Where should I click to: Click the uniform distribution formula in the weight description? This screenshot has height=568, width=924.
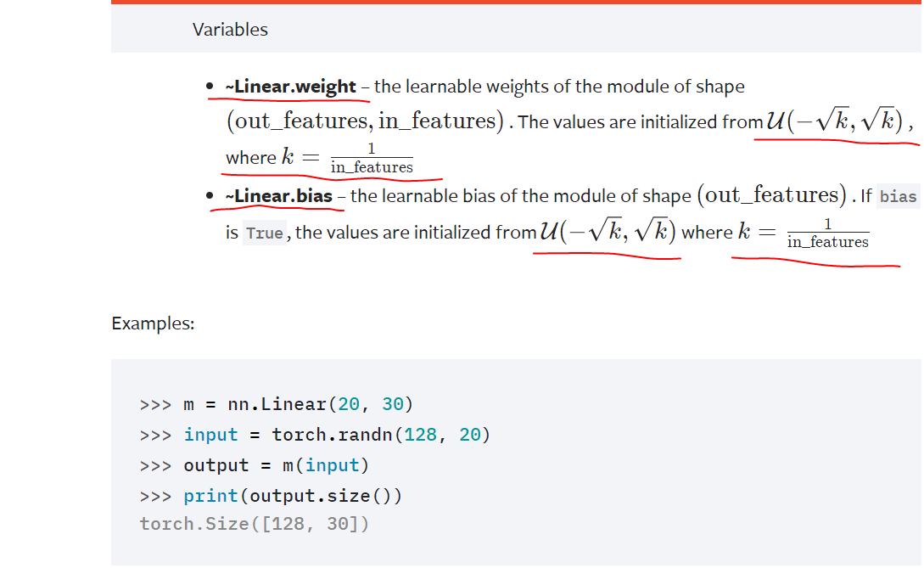click(834, 121)
